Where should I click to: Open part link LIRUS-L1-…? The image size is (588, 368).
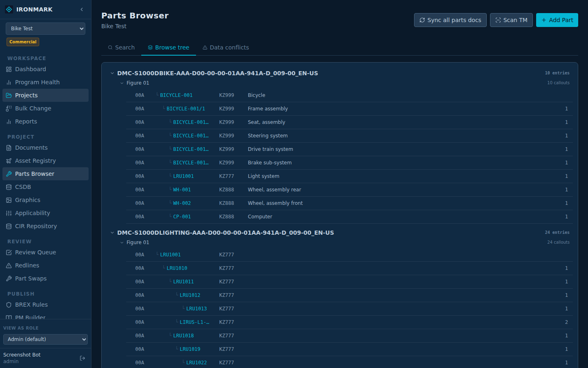pos(194,322)
